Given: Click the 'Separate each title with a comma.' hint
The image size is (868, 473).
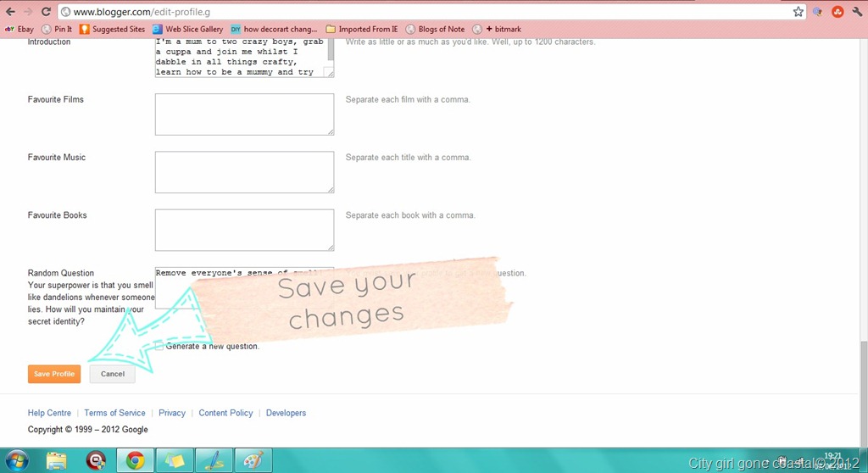Looking at the screenshot, I should coord(408,158).
